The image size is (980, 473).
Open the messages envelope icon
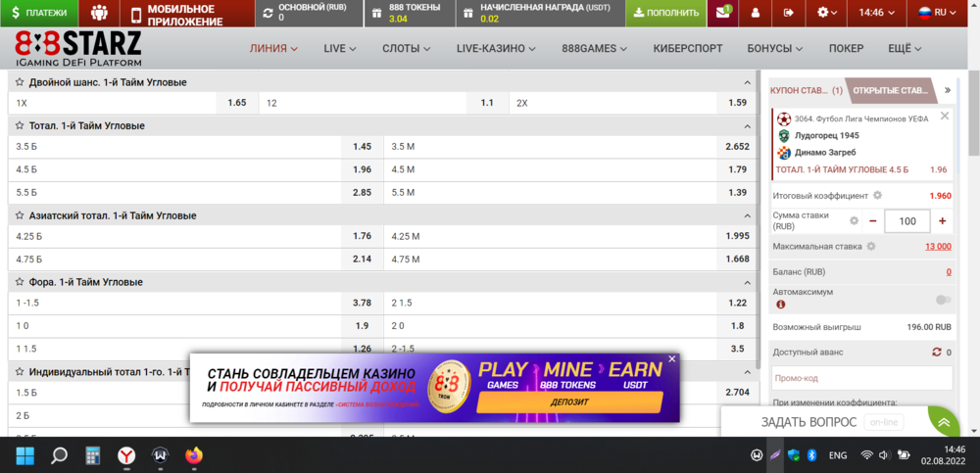pos(723,13)
